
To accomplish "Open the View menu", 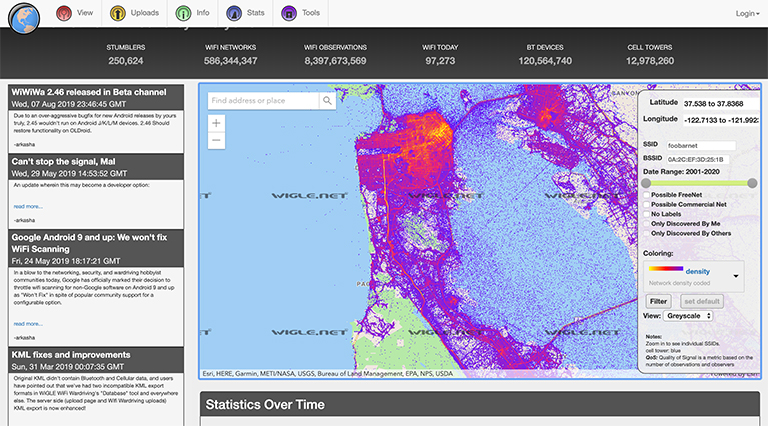I will click(84, 14).
